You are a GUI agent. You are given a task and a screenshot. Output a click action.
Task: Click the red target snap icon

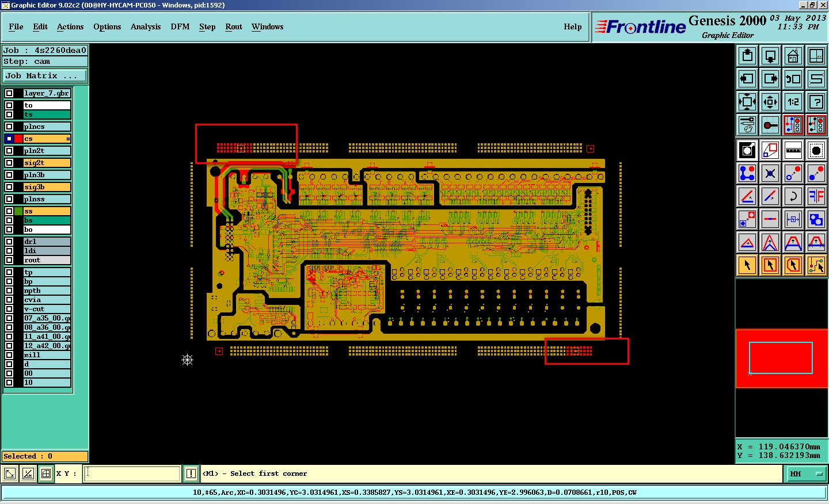click(770, 125)
